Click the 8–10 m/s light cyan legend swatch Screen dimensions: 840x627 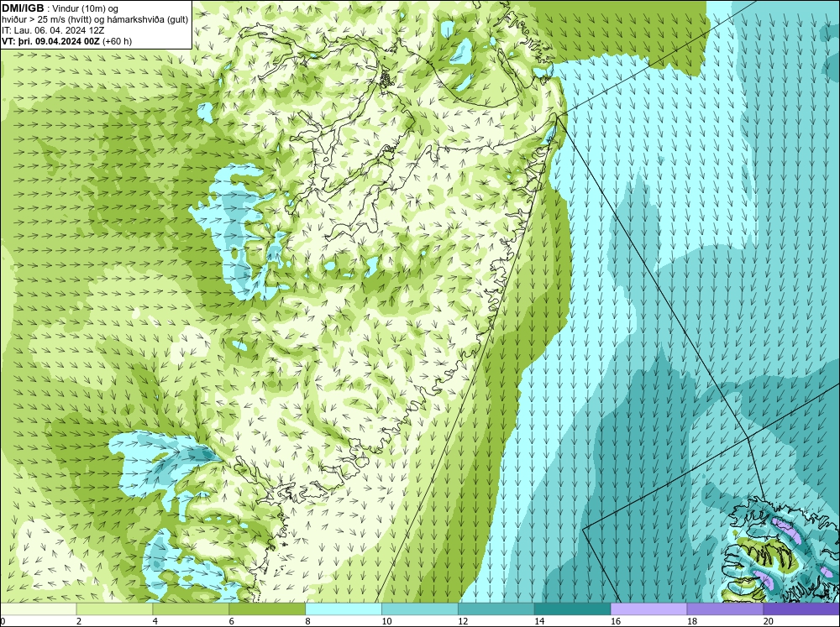point(344,609)
